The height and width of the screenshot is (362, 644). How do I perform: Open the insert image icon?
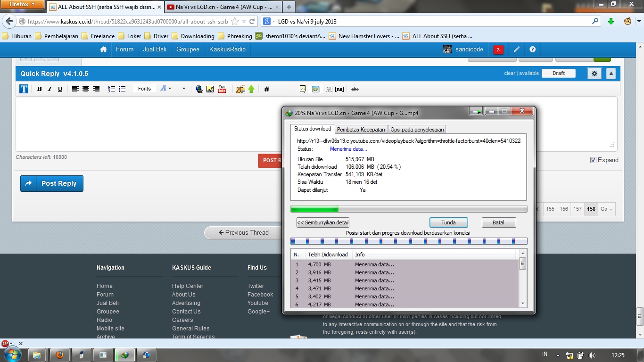[x=210, y=89]
